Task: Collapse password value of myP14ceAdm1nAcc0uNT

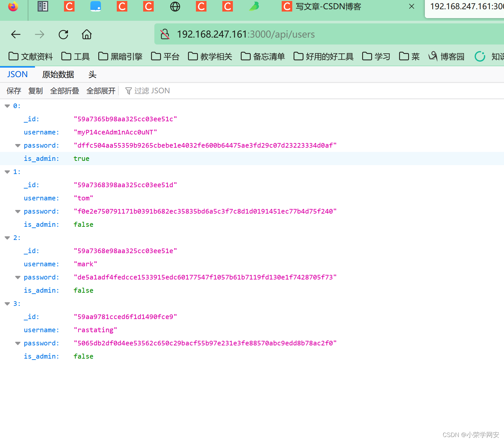Action: 18,146
